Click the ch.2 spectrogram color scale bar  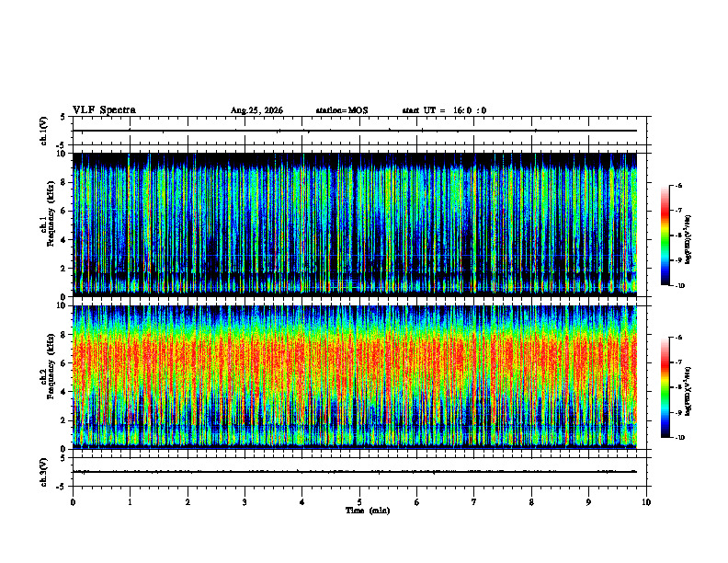(665, 387)
